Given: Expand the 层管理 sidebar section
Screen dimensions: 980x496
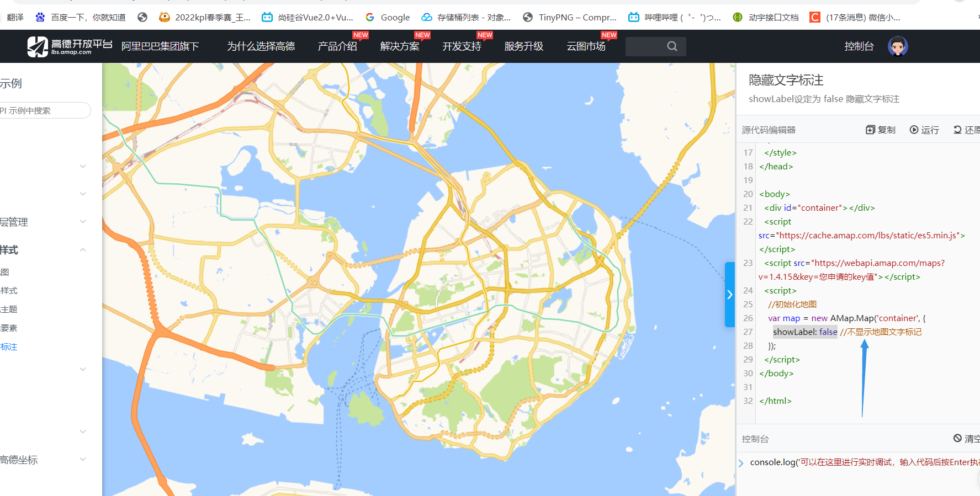Looking at the screenshot, I should click(83, 222).
